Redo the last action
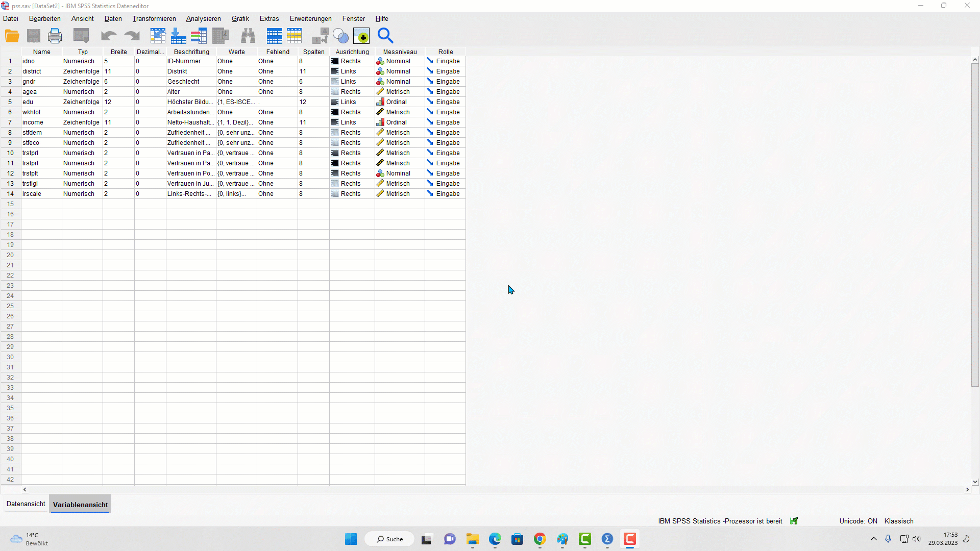The height and width of the screenshot is (551, 980). tap(132, 36)
